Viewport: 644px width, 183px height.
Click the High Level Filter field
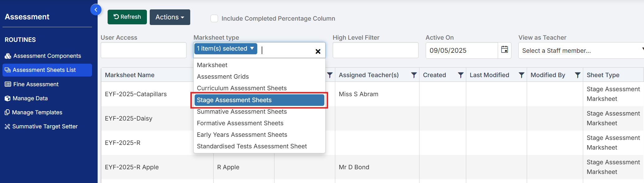coord(375,50)
